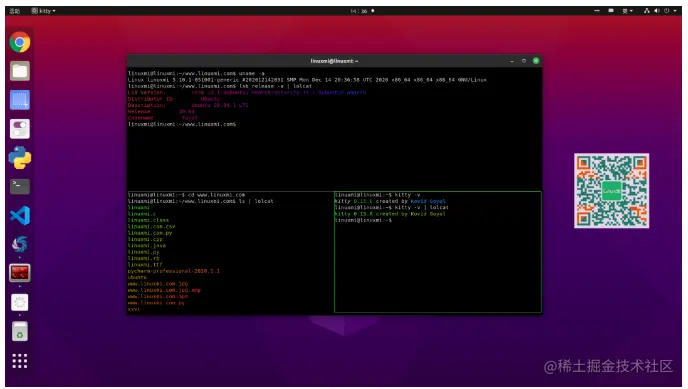Screen dimensions: 688x389
Task: Show all applications grid
Action: [20, 361]
